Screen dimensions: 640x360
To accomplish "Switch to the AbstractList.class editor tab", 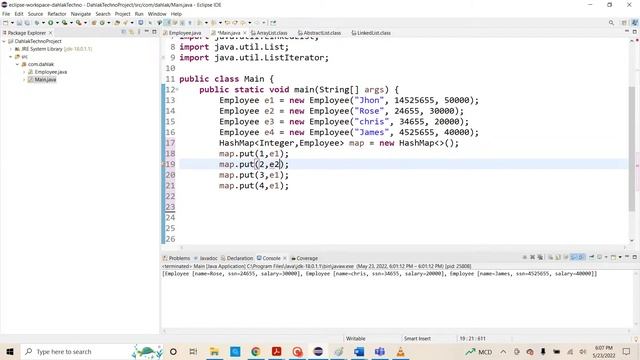I will [x=319, y=33].
